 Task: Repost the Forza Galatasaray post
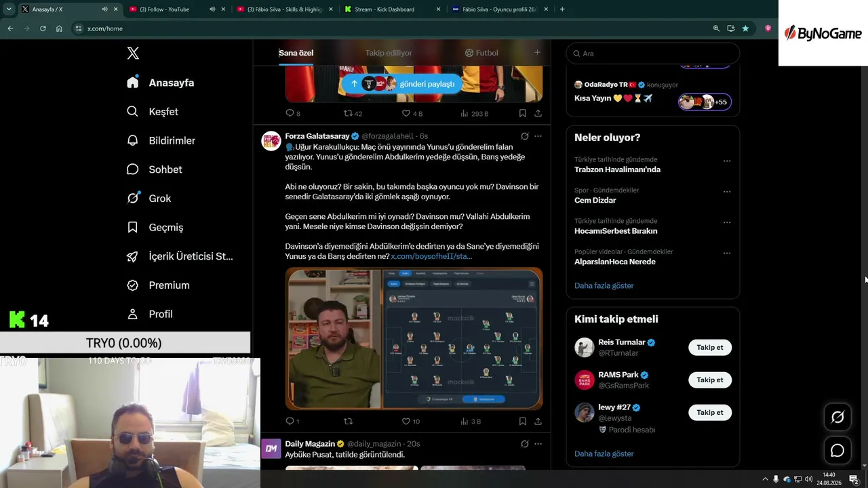[x=348, y=421]
